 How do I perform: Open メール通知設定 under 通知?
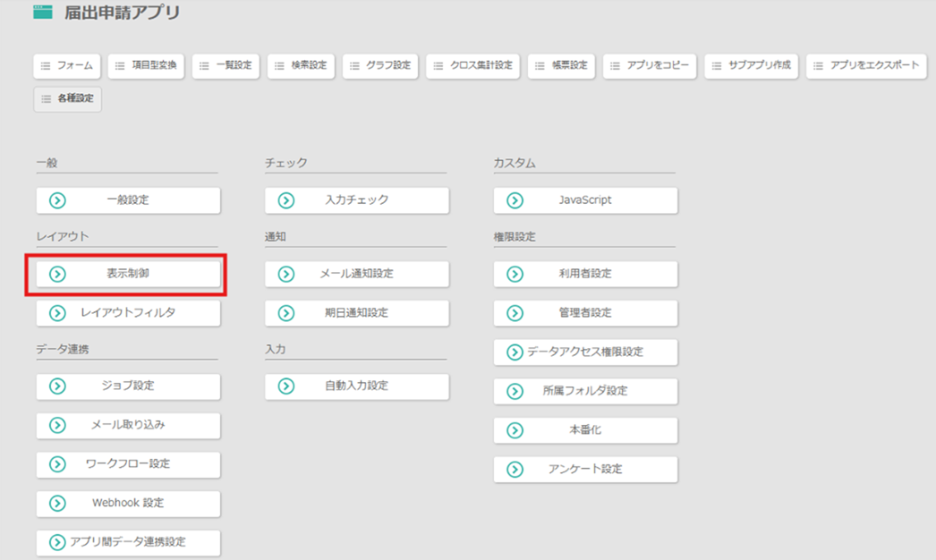click(356, 274)
